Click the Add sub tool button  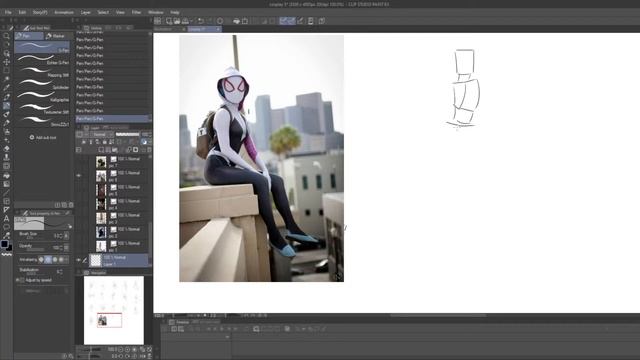pyautogui.click(x=42, y=138)
